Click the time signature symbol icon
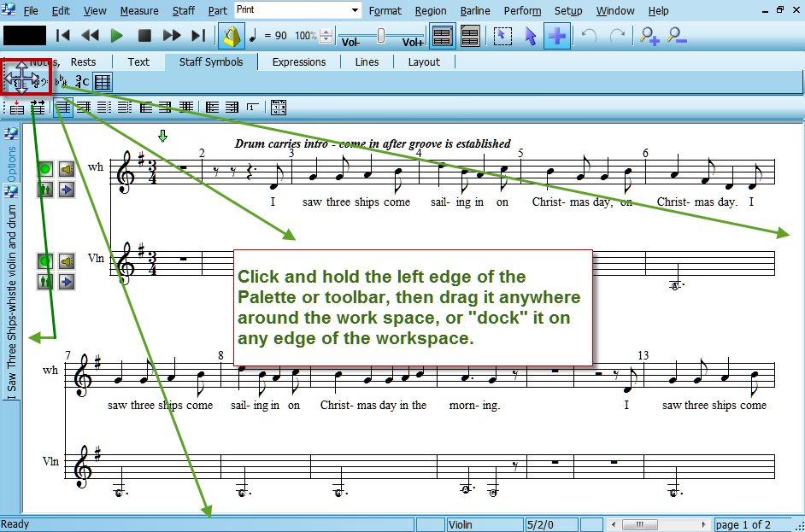Viewport: 805px width, 532px height. 82,82
